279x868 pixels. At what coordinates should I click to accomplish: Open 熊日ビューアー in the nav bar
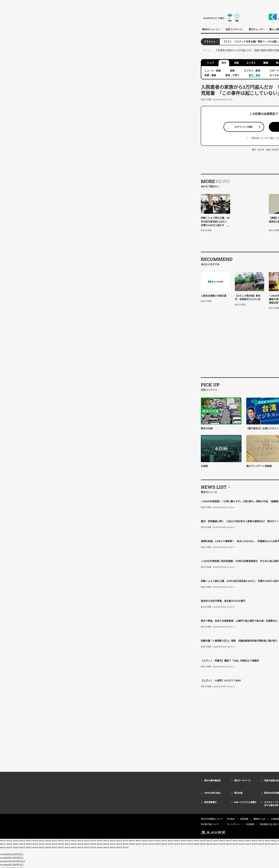click(256, 29)
